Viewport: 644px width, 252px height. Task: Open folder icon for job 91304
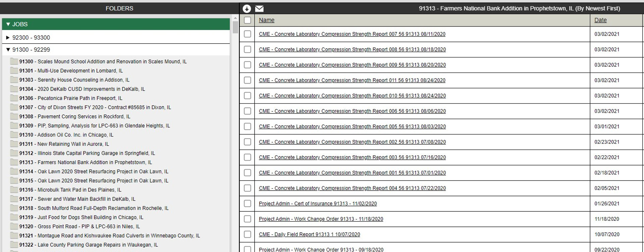click(x=14, y=89)
